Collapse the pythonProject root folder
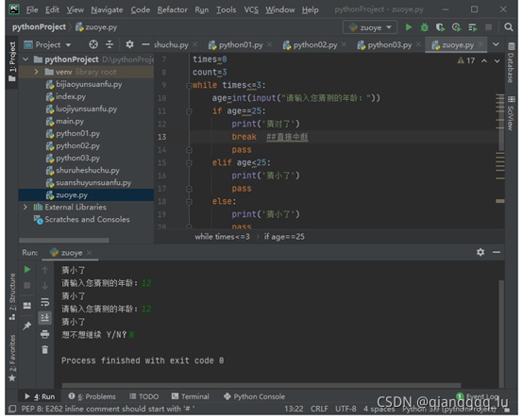The height and width of the screenshot is (420, 523). 25,59
